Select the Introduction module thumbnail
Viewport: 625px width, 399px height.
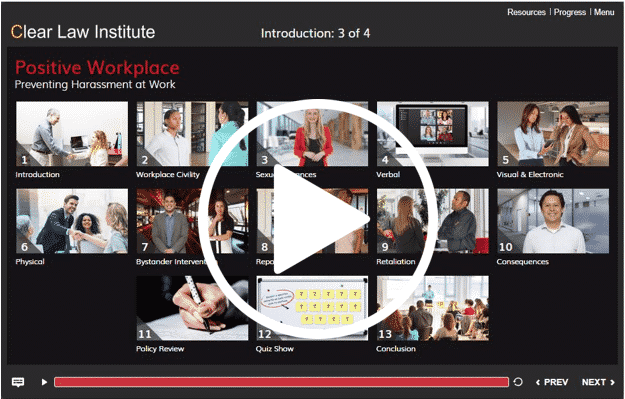72,134
